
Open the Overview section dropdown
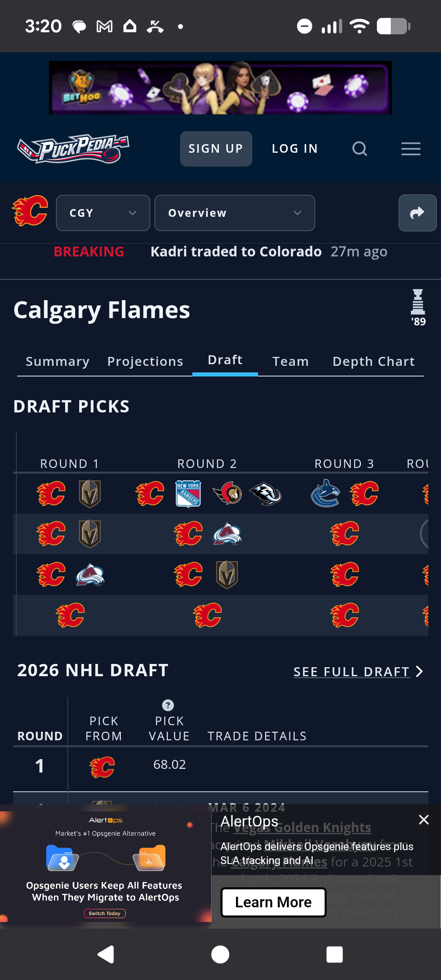234,213
